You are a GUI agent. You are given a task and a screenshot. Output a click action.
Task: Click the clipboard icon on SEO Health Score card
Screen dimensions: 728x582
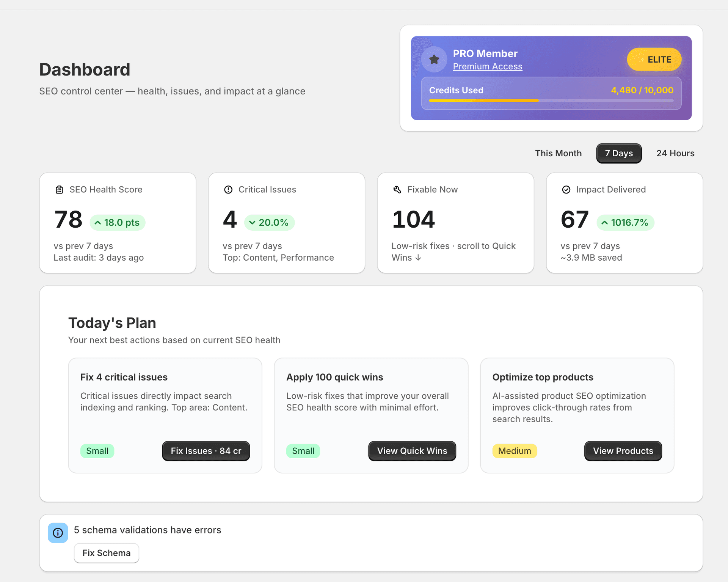59,189
